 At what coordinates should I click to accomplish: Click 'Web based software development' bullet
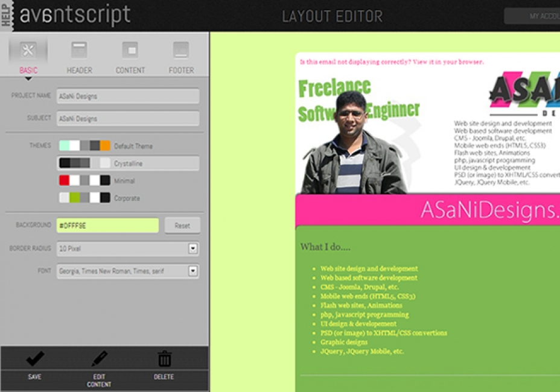coord(369,278)
